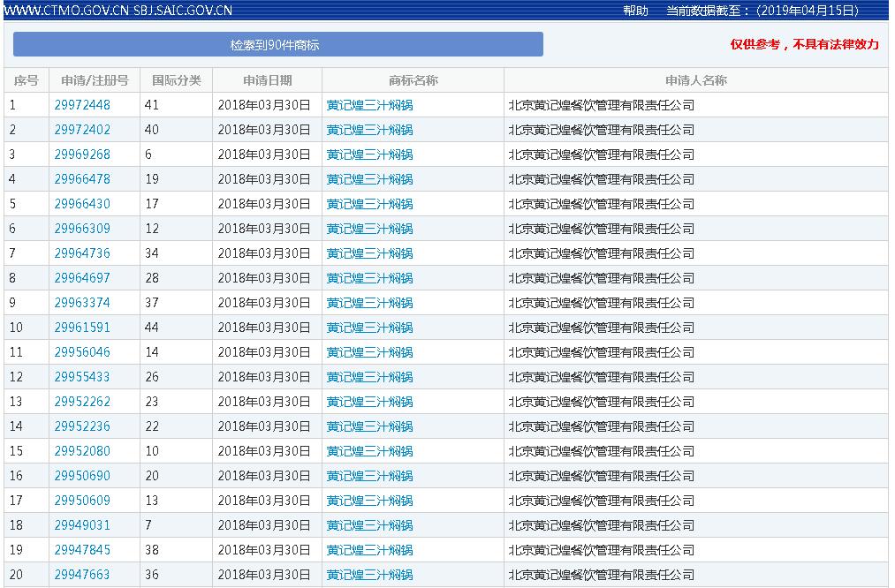Open application number 29972402
The image size is (895, 588).
pos(82,130)
